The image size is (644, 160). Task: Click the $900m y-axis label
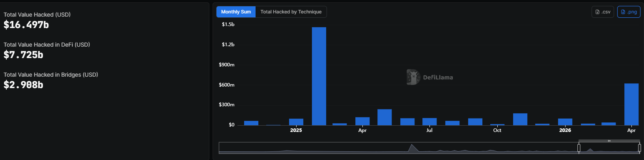point(227,65)
